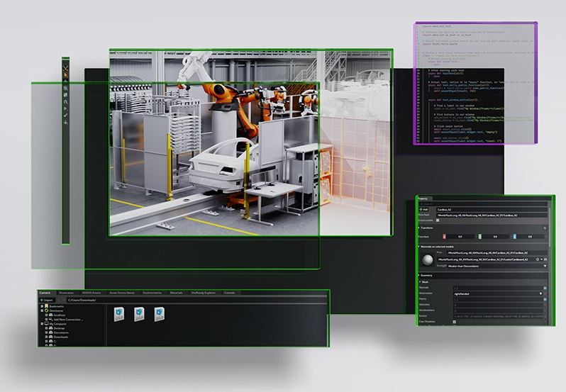Open the Console tab
566x392 pixels.
pos(230,292)
